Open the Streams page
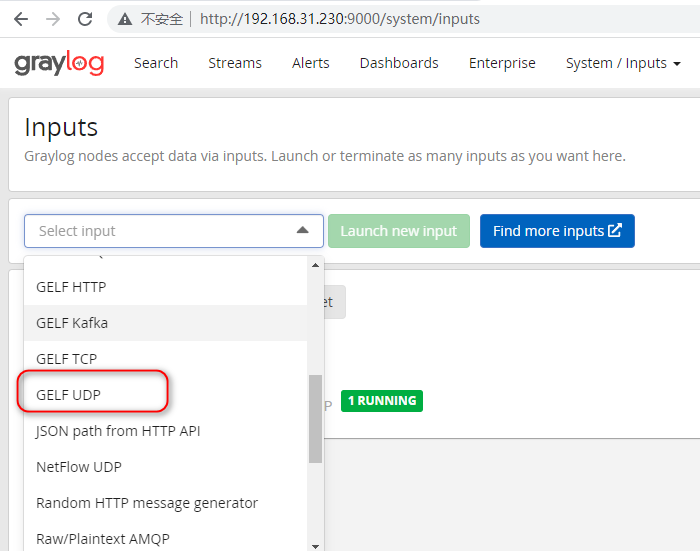This screenshot has height=551, width=700. point(235,63)
